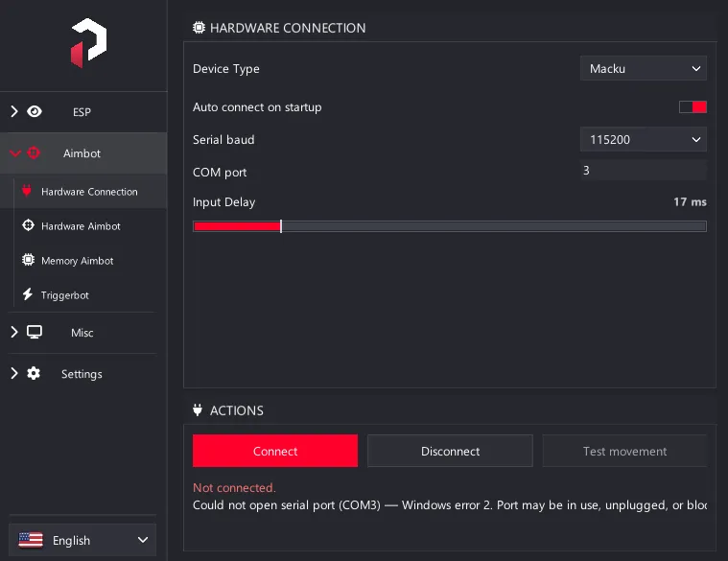The height and width of the screenshot is (561, 728).
Task: Click the Input Delay label
Action: (x=223, y=202)
